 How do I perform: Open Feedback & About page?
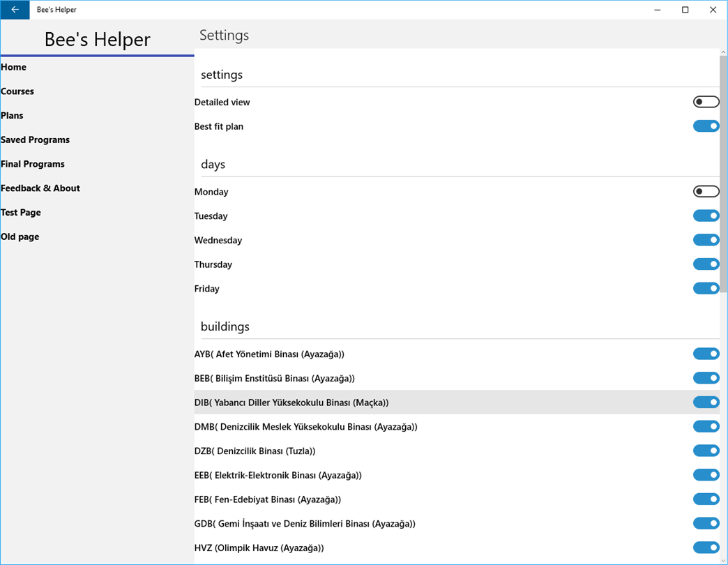40,188
